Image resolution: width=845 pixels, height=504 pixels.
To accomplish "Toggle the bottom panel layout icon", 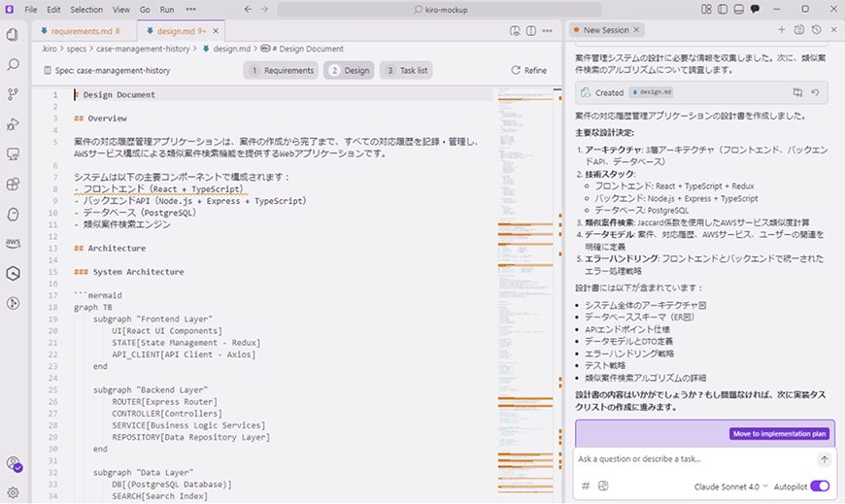I will pos(738,9).
